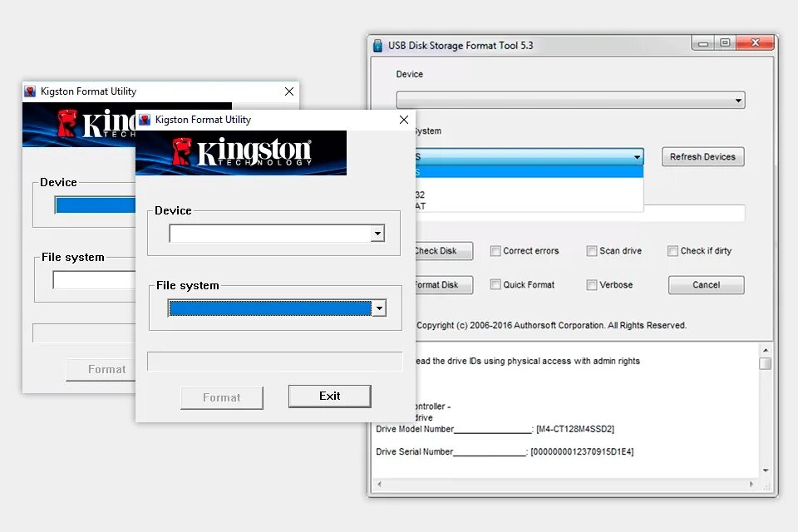Enable the Quick Format checkbox
This screenshot has height=532, width=798.
(495, 284)
